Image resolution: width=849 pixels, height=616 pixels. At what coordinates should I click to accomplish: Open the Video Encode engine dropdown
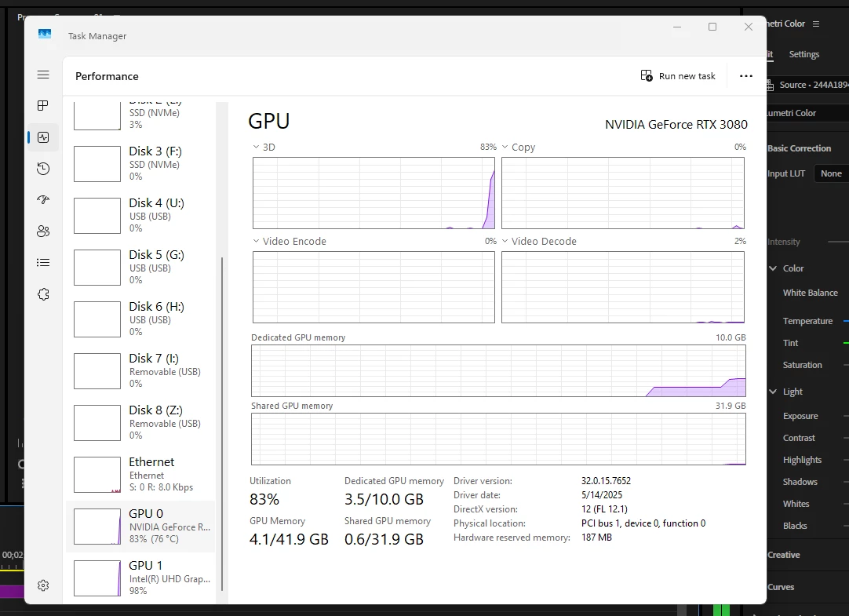click(x=256, y=241)
